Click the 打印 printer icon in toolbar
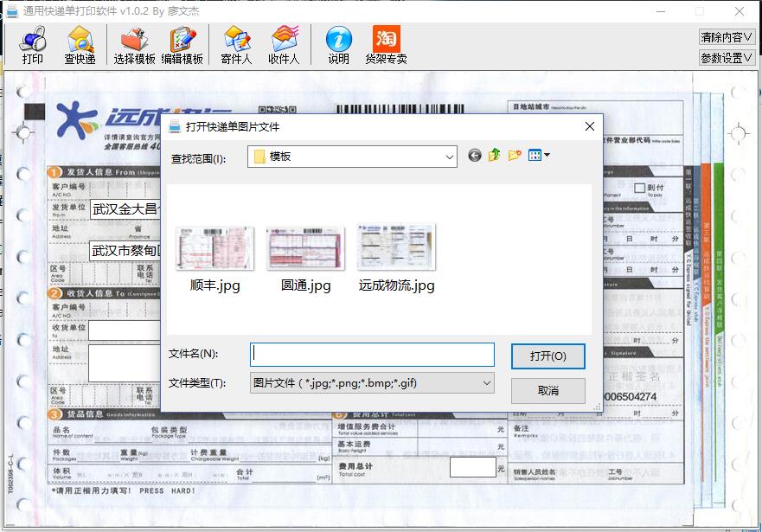762x532 pixels. coord(33,45)
